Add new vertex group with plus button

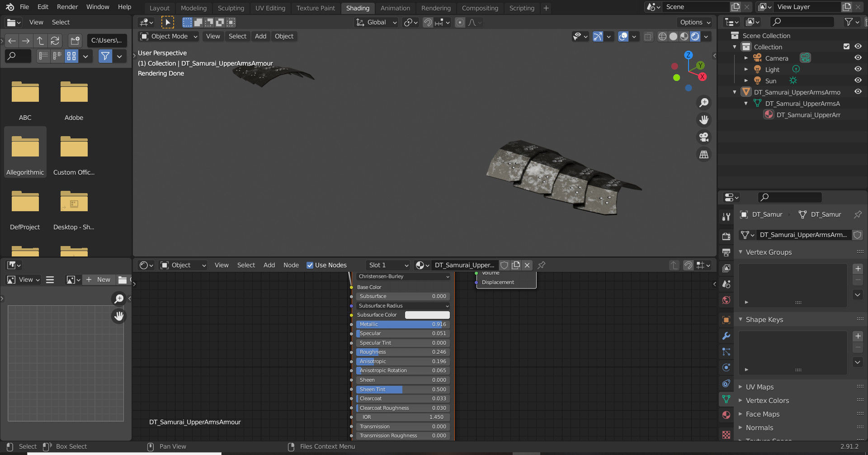[858, 269]
